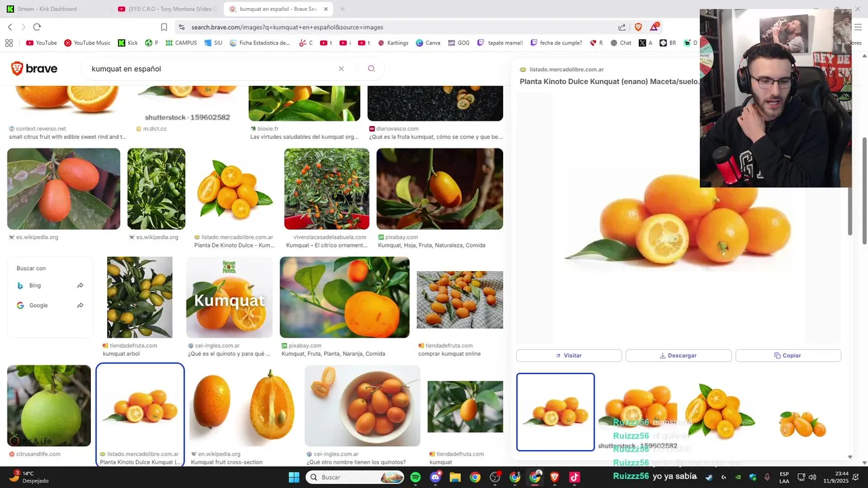Open a new browser tab
The height and width of the screenshot is (488, 868).
pos(342,9)
